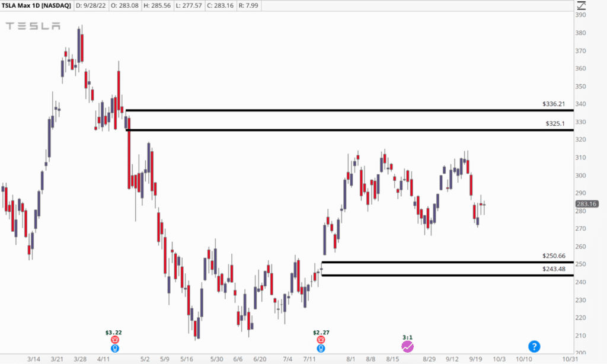Click the $3.22 earnings value label
The width and height of the screenshot is (607, 364).
pyautogui.click(x=113, y=332)
